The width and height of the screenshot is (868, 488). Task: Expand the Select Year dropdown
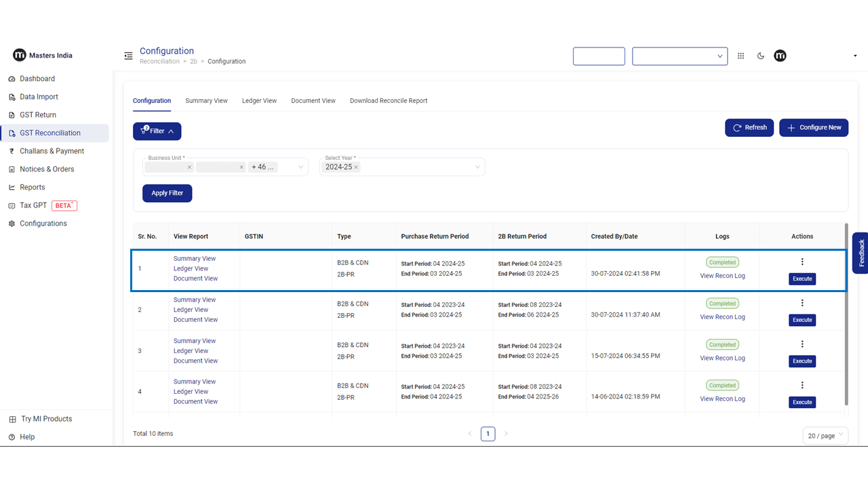click(x=477, y=167)
